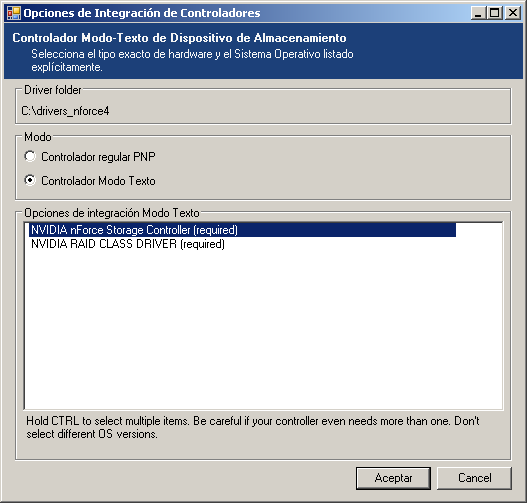Select NVIDIA RAID CLASS DRIVER entry
This screenshot has height=503, width=527.
click(128, 244)
